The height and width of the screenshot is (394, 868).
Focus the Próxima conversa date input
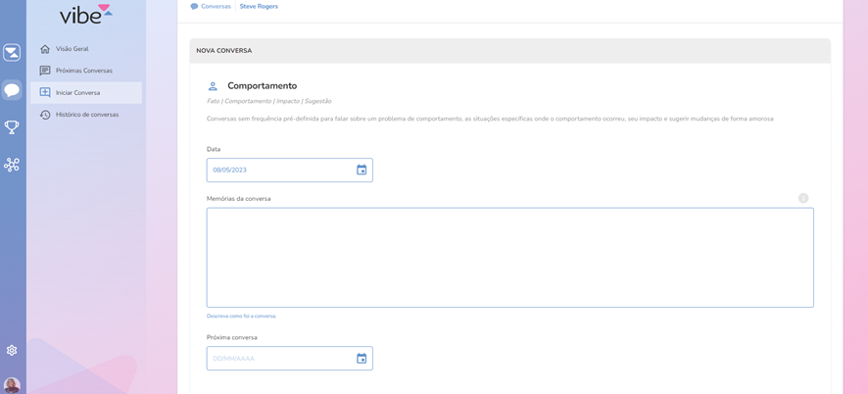[279, 359]
